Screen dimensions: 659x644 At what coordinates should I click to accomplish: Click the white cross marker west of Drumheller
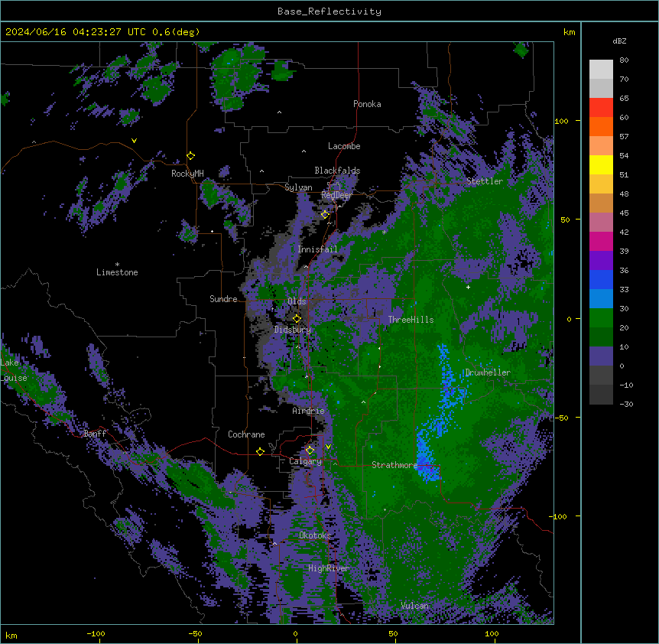(x=468, y=287)
